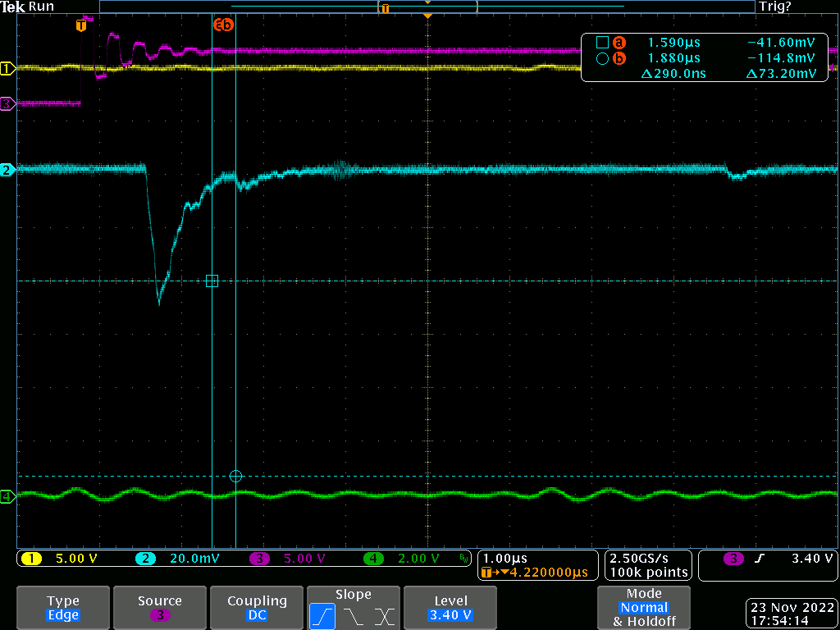Viewport: 840px width, 630px height.
Task: Click the cursor a square marker on waveform
Action: click(x=212, y=281)
